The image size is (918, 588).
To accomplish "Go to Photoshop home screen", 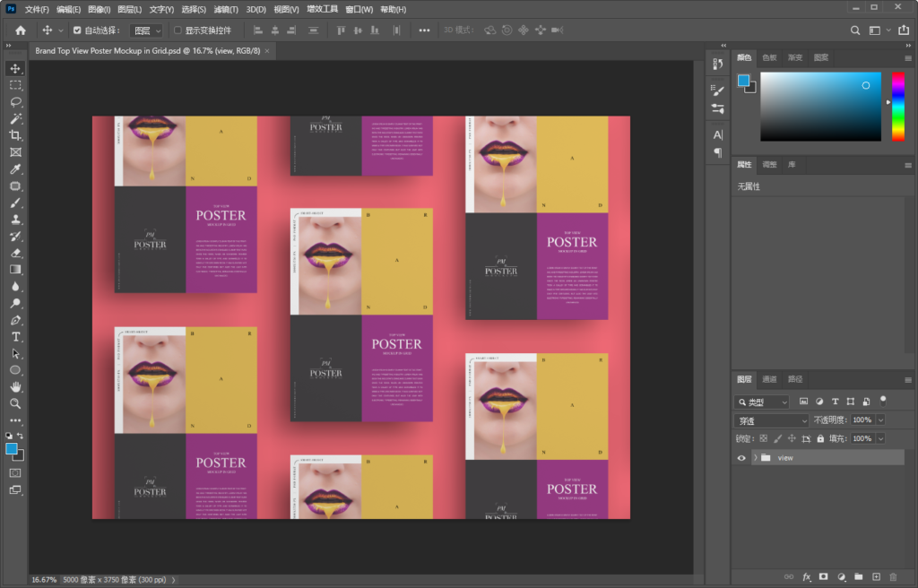I will click(21, 30).
